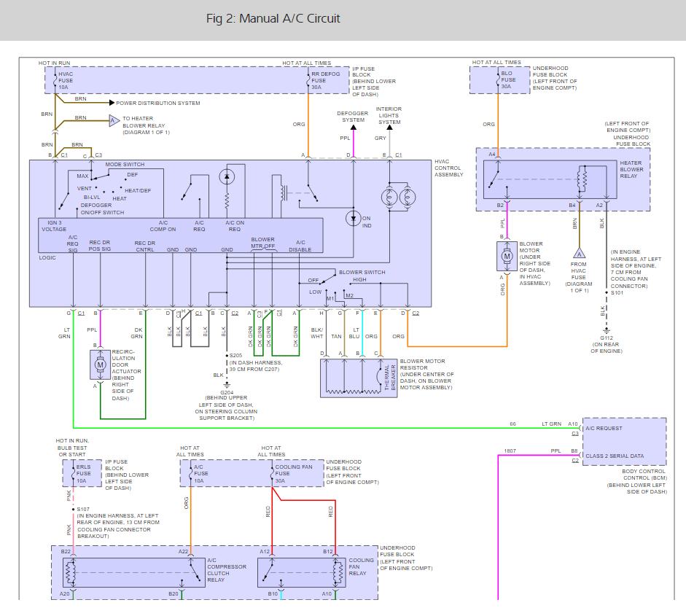The height and width of the screenshot is (616, 686).
Task: Click the S107 splice dot
Action: pyautogui.click(x=73, y=510)
